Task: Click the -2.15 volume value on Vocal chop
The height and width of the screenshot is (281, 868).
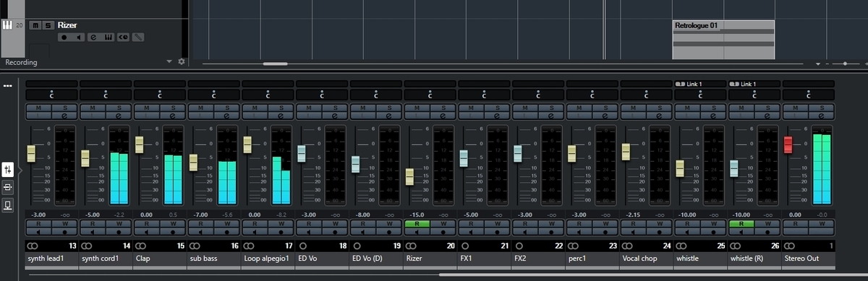Action: tap(633, 215)
